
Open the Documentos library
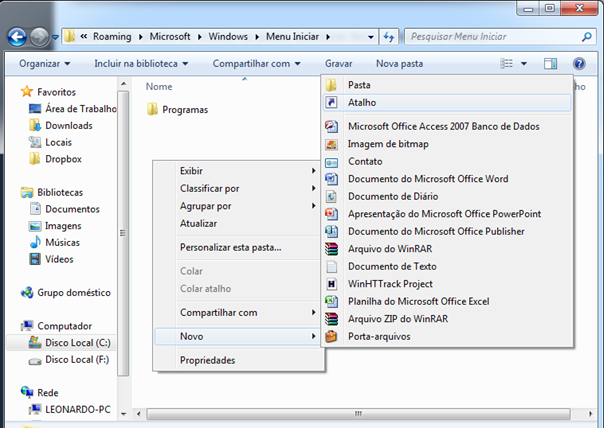pyautogui.click(x=65, y=209)
